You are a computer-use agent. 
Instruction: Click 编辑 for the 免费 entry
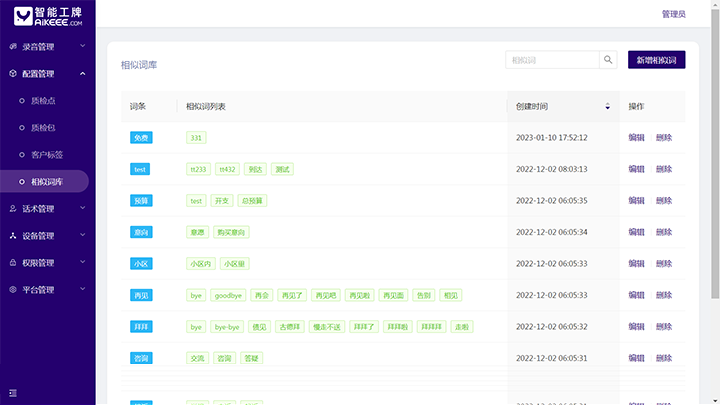point(636,138)
